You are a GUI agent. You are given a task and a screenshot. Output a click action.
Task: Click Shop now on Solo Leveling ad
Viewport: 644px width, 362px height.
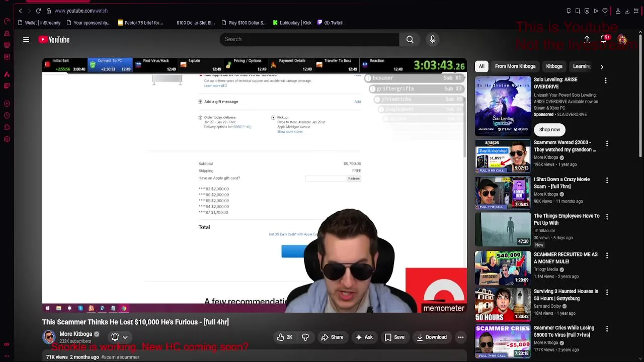[549, 130]
